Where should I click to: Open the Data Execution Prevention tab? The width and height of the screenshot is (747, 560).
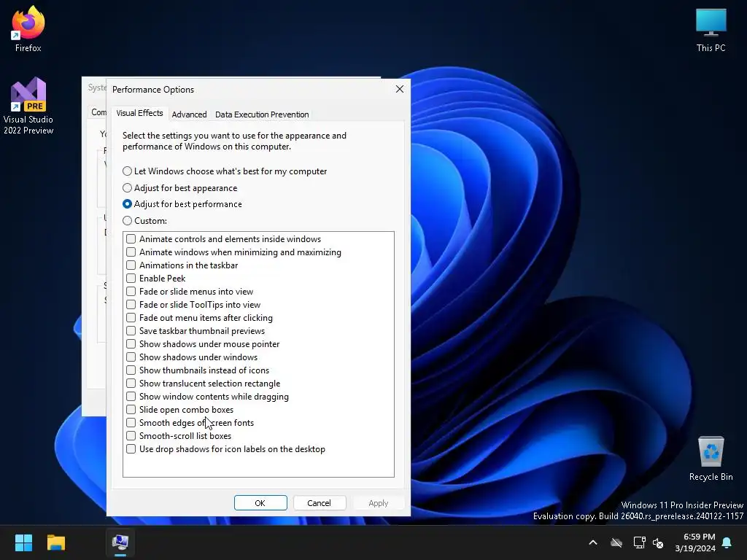pos(262,114)
